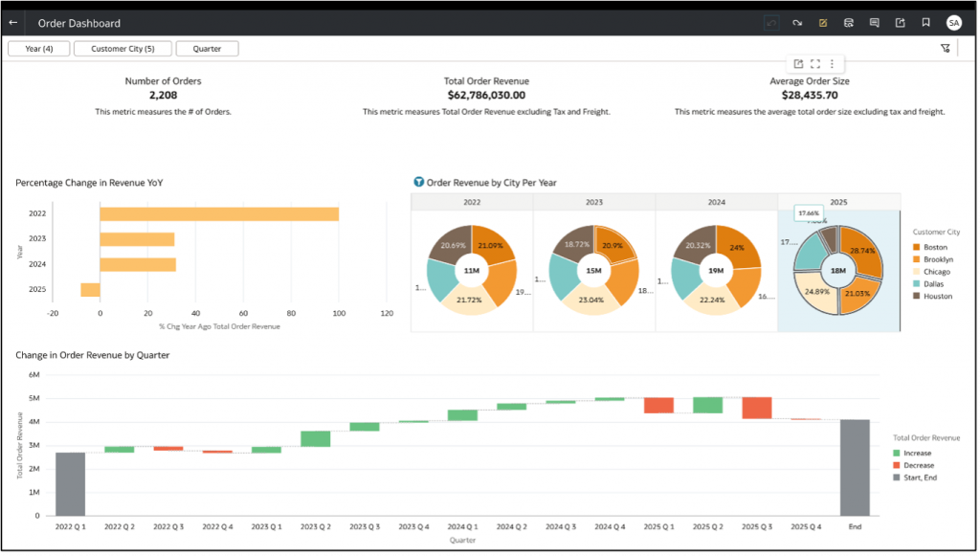Click the Order Dashboard title

click(79, 24)
